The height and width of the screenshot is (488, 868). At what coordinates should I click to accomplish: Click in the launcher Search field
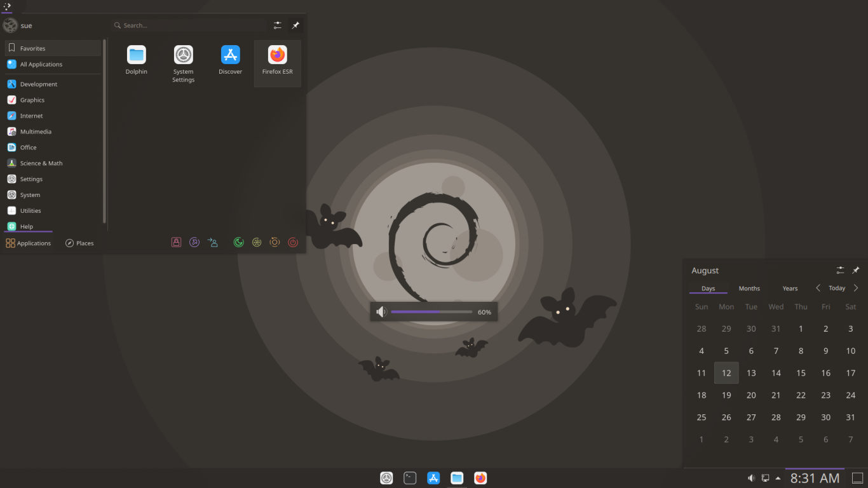tap(189, 25)
